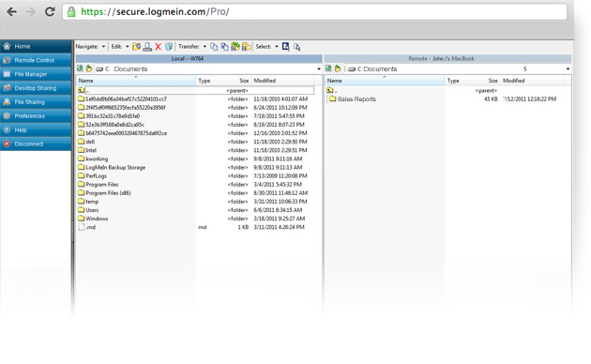Go back in the browser
Image resolution: width=591 pixels, height=364 pixels.
pyautogui.click(x=11, y=11)
